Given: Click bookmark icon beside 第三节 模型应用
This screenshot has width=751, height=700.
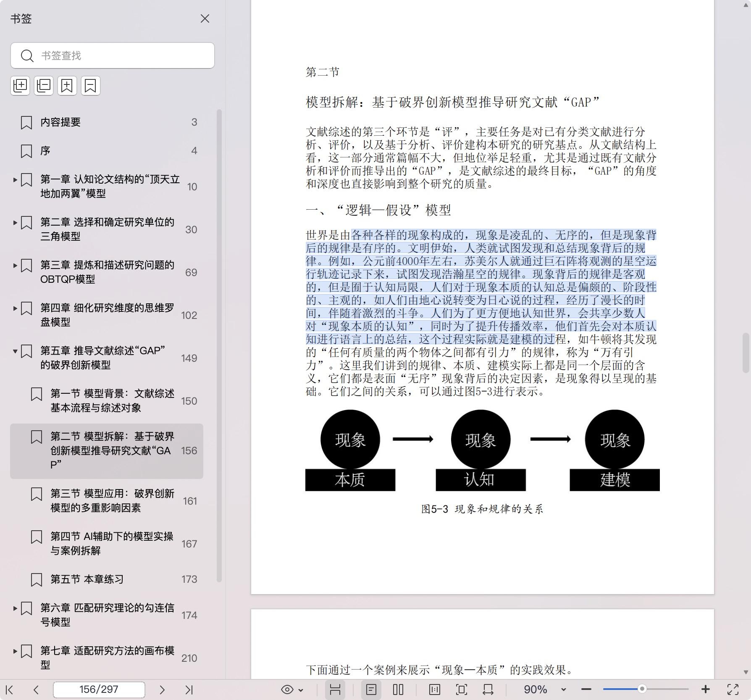Looking at the screenshot, I should click(37, 494).
